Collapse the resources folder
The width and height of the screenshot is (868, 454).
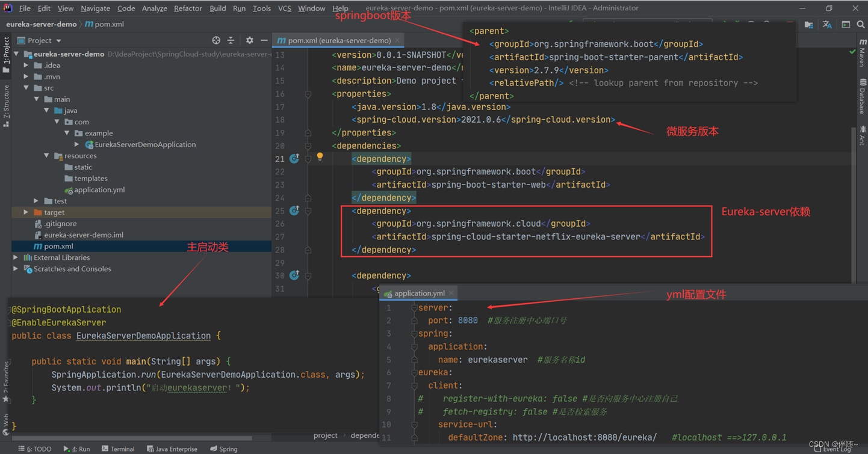coord(46,156)
